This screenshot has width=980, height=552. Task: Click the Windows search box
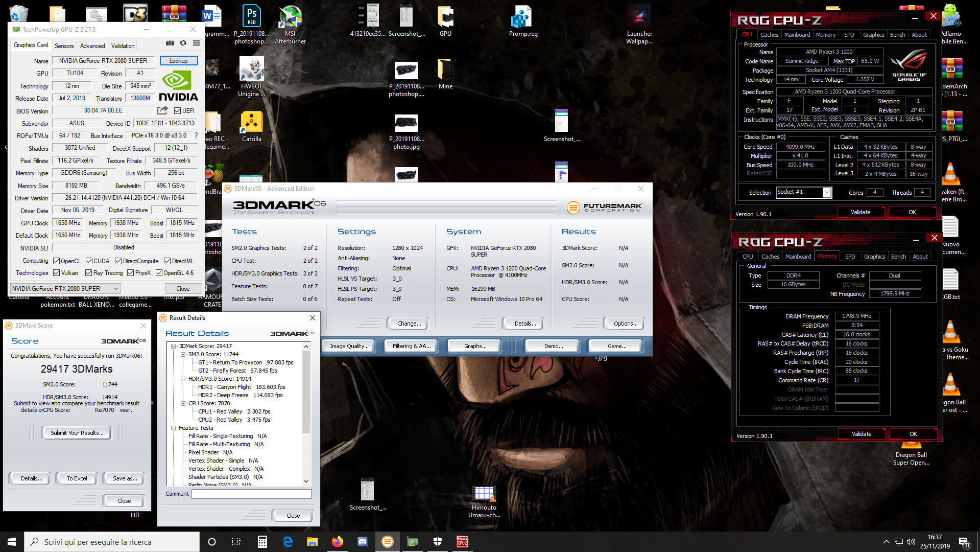pyautogui.click(x=112, y=542)
